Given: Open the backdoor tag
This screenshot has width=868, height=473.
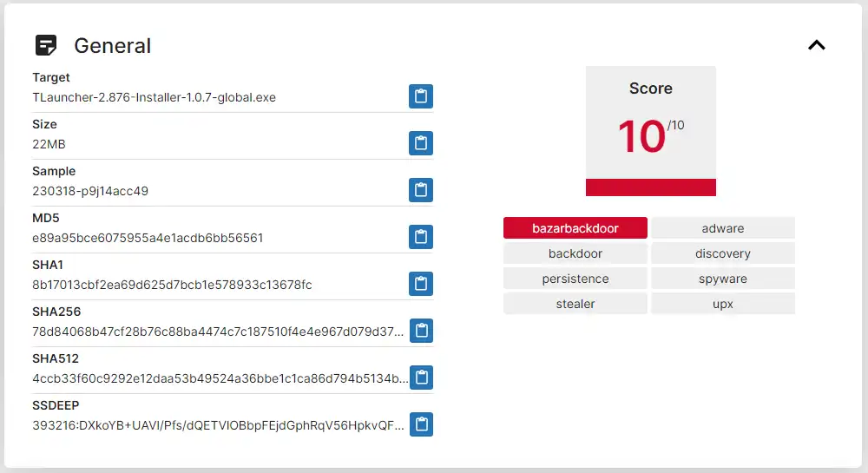Looking at the screenshot, I should 575,253.
